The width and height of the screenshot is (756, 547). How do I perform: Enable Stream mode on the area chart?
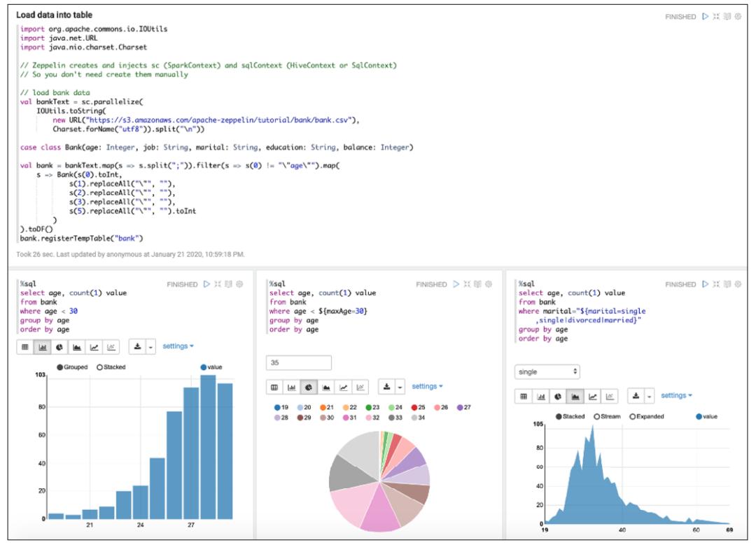(x=596, y=416)
